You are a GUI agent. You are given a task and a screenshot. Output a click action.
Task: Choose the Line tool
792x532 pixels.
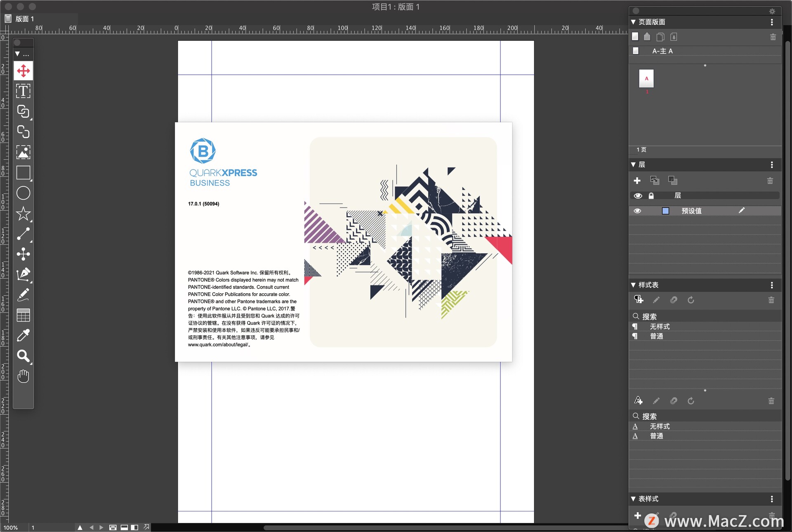[x=24, y=234]
